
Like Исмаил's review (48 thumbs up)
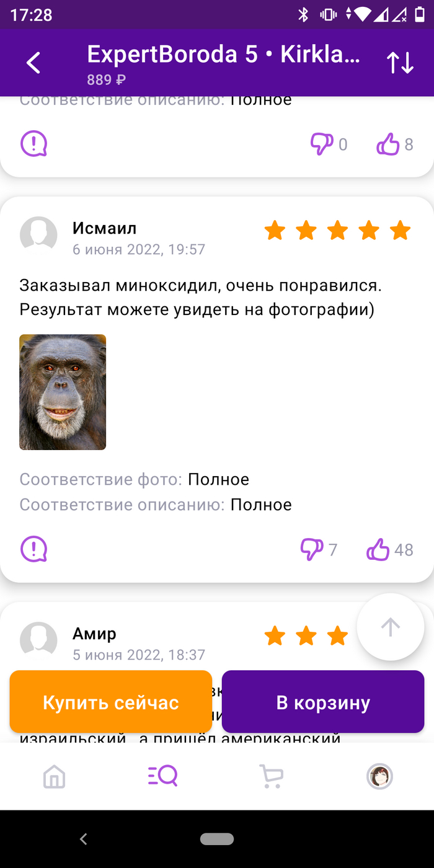pyautogui.click(x=378, y=549)
